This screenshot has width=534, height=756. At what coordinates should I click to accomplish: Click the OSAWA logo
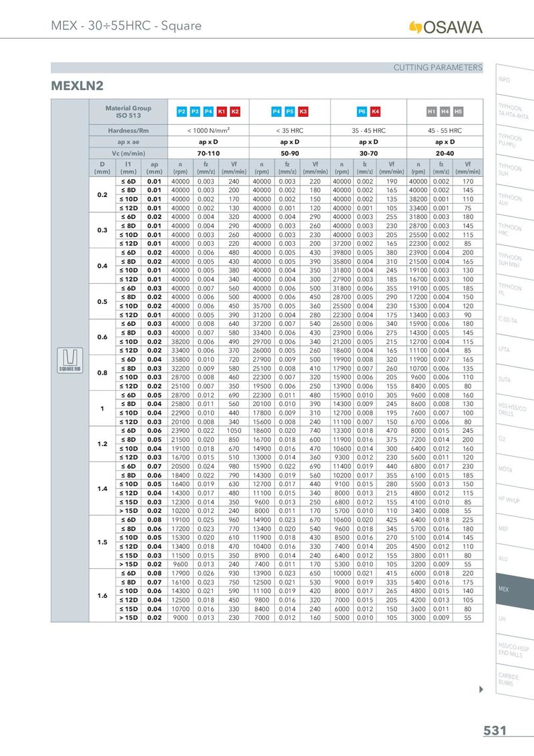tap(446, 27)
